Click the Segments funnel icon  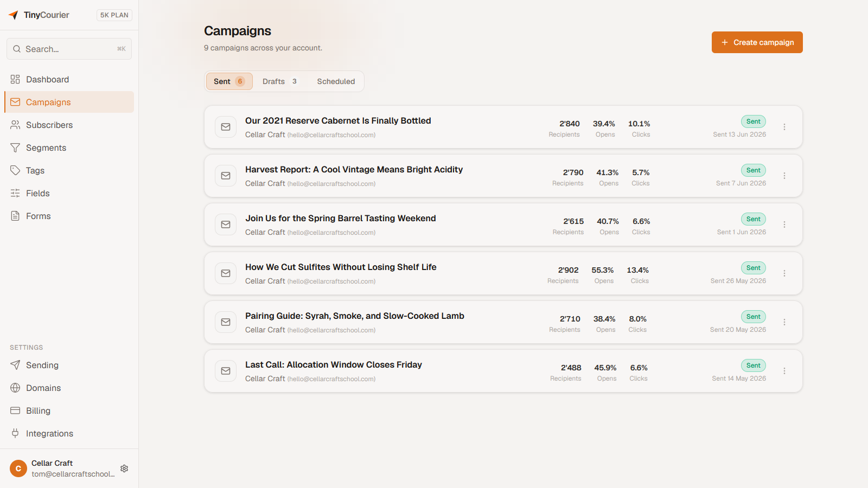point(15,147)
